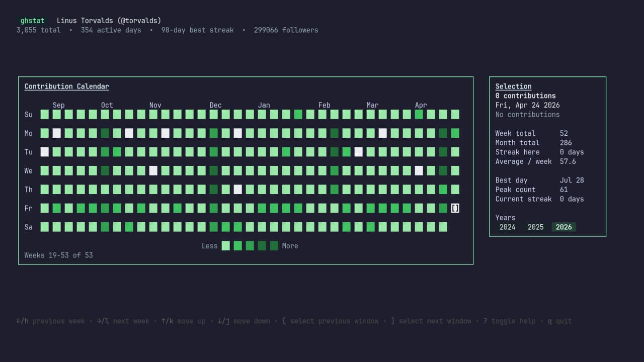Click the Jan month label
This screenshot has height=362, width=644.
point(264,105)
